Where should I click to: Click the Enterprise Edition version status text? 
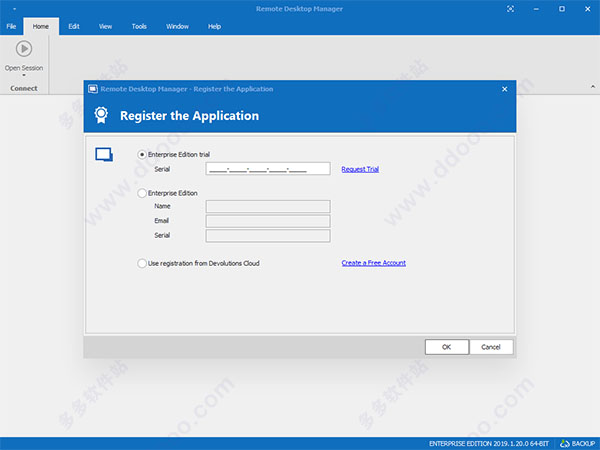[489, 443]
